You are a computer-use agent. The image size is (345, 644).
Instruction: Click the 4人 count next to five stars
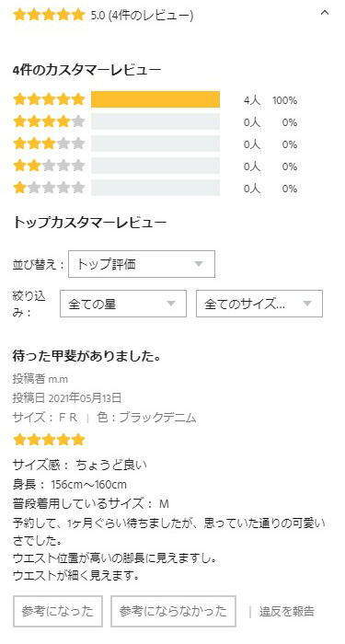click(x=252, y=100)
